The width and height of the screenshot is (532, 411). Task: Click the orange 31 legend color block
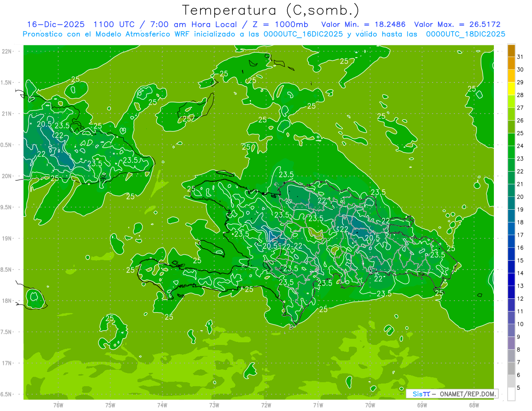[511, 51]
